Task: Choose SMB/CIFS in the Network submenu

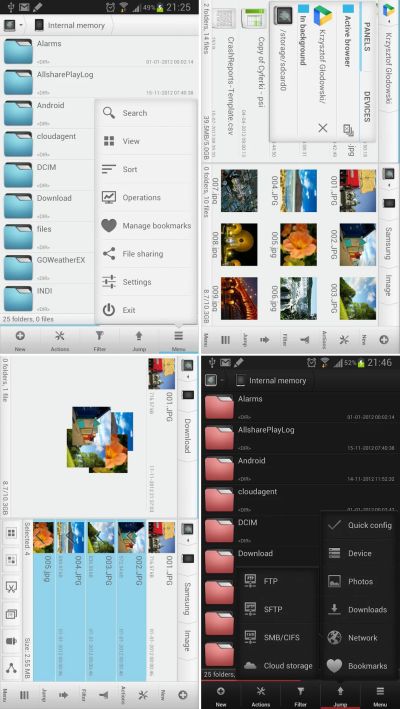Action: (x=277, y=638)
